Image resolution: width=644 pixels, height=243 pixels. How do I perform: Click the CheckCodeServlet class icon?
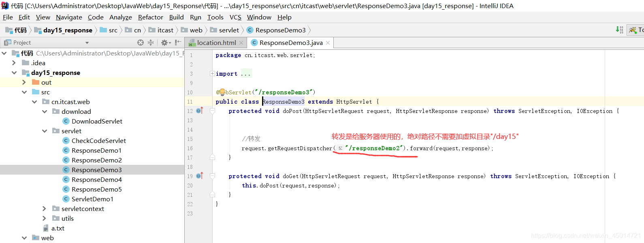click(66, 141)
